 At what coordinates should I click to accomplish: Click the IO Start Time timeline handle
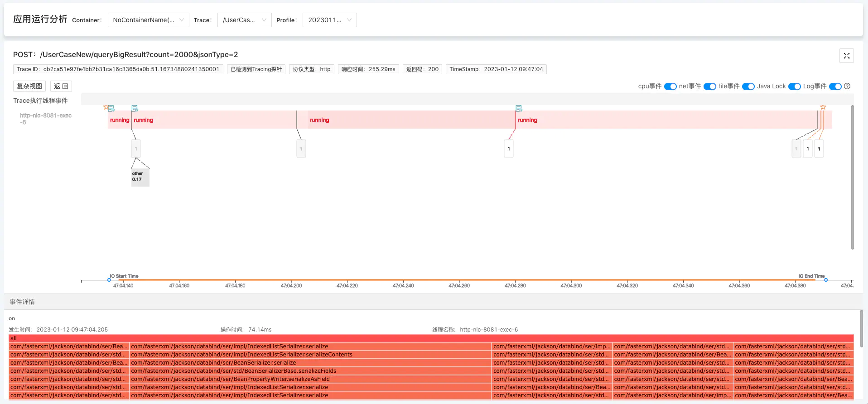[109, 280]
